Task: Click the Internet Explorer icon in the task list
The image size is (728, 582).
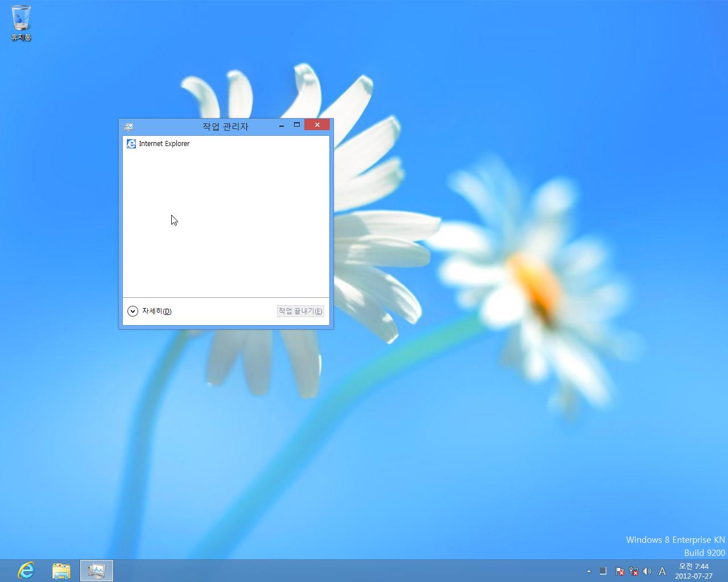Action: coord(131,144)
